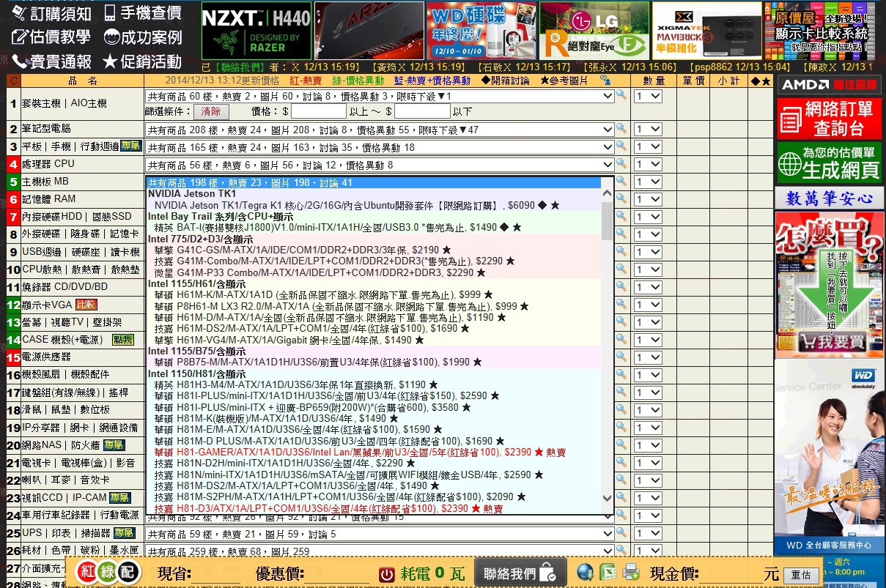Click the printer icon in bottom bar
The width and height of the screenshot is (886, 588).
tap(631, 573)
